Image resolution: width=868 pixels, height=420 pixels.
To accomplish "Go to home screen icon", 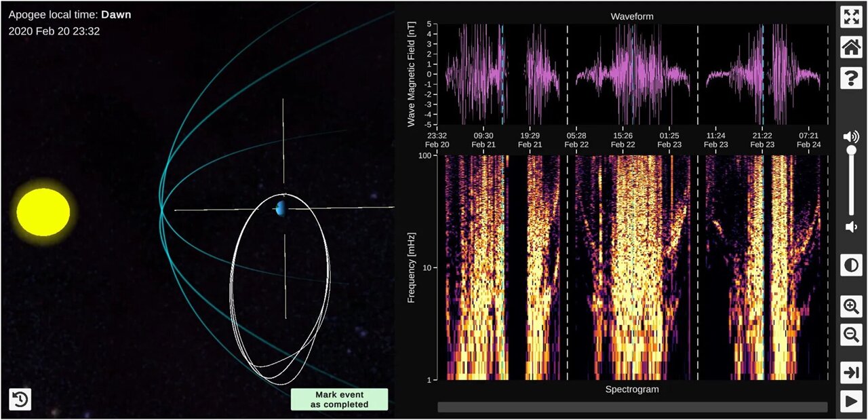I will click(x=851, y=47).
